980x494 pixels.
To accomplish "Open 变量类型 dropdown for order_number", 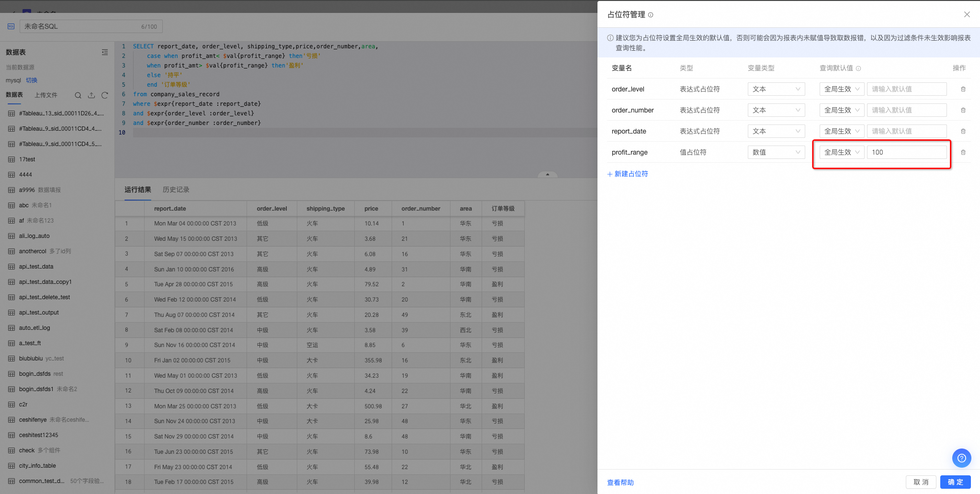I will pos(776,110).
